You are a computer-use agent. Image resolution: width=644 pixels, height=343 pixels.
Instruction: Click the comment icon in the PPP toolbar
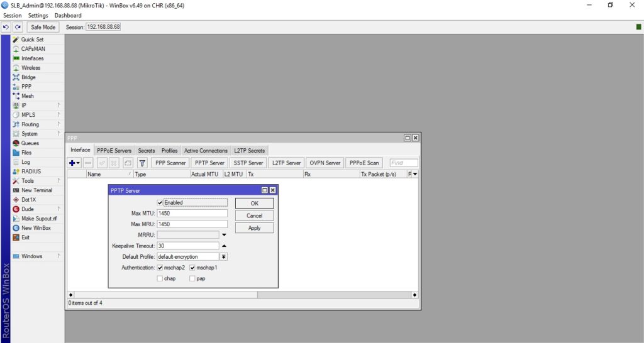tap(128, 163)
